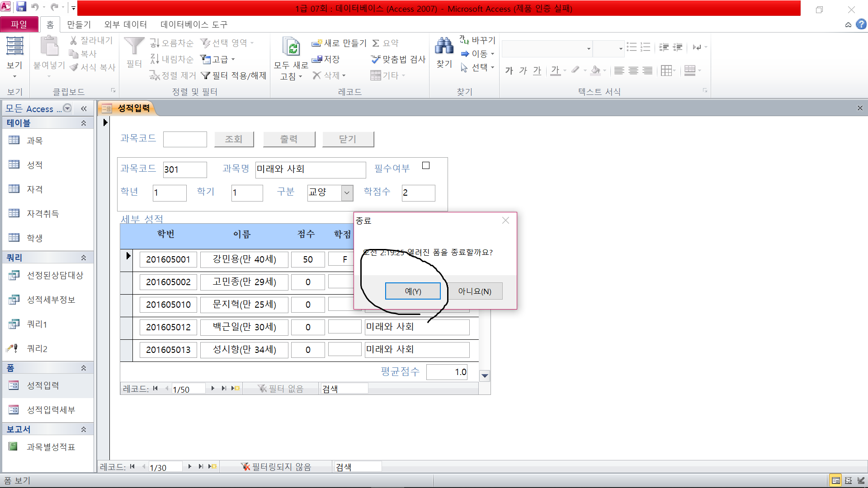Click the Paste clipboard icon
Image resolution: width=868 pixels, height=488 pixels.
49,47
